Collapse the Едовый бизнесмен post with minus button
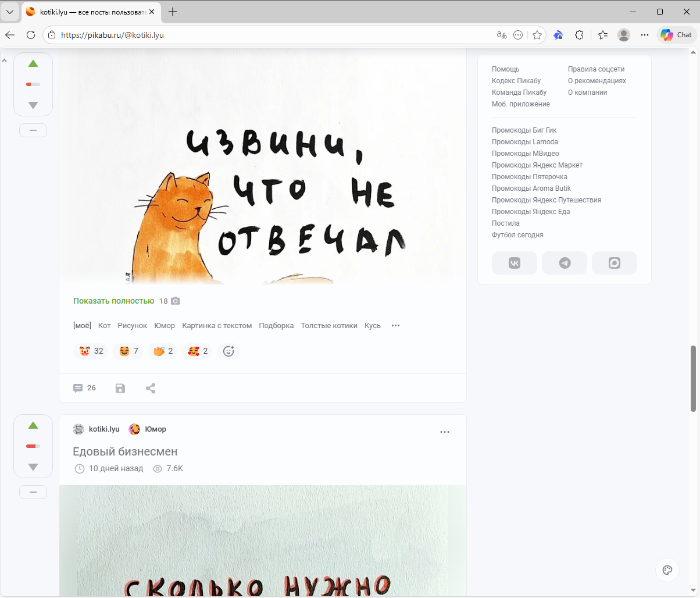 33,493
